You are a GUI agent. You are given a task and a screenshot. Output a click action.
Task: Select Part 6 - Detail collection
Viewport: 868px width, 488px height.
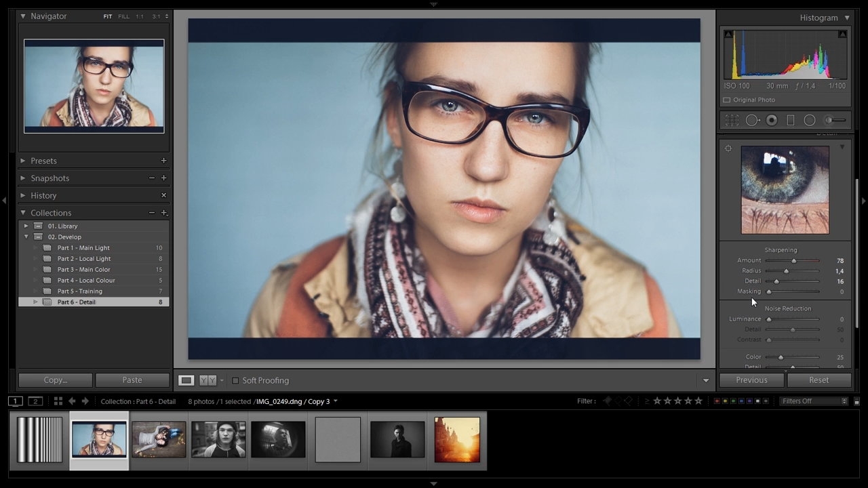tap(94, 302)
